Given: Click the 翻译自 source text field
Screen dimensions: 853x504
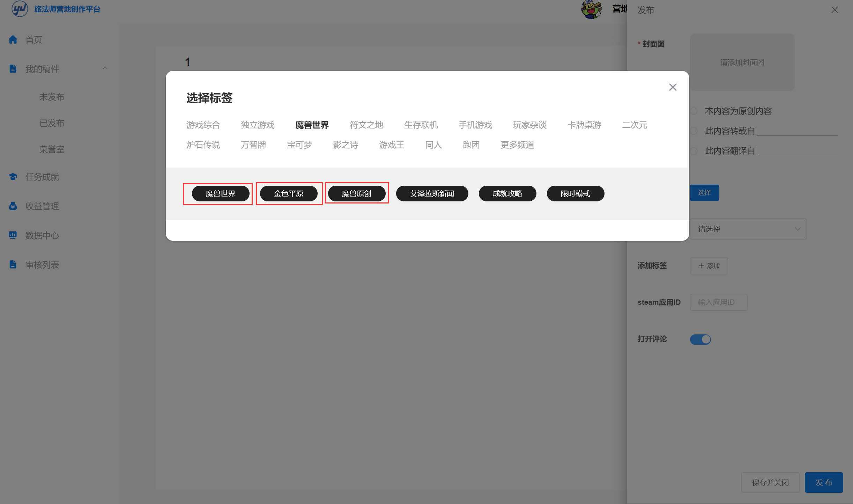Looking at the screenshot, I should point(797,150).
